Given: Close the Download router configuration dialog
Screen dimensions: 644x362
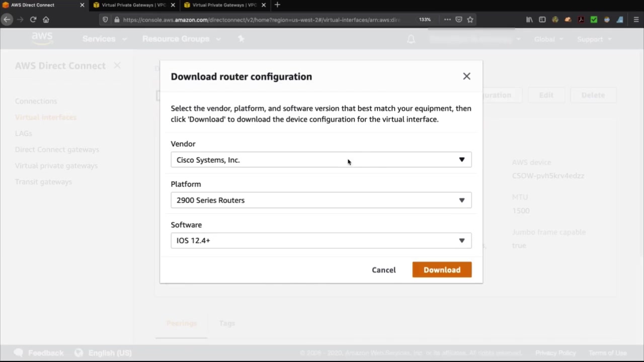Looking at the screenshot, I should pos(466,76).
